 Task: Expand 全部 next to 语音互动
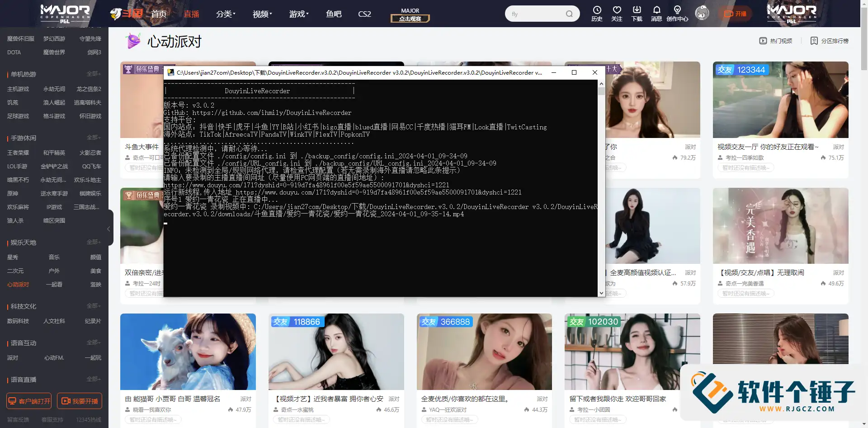click(94, 342)
